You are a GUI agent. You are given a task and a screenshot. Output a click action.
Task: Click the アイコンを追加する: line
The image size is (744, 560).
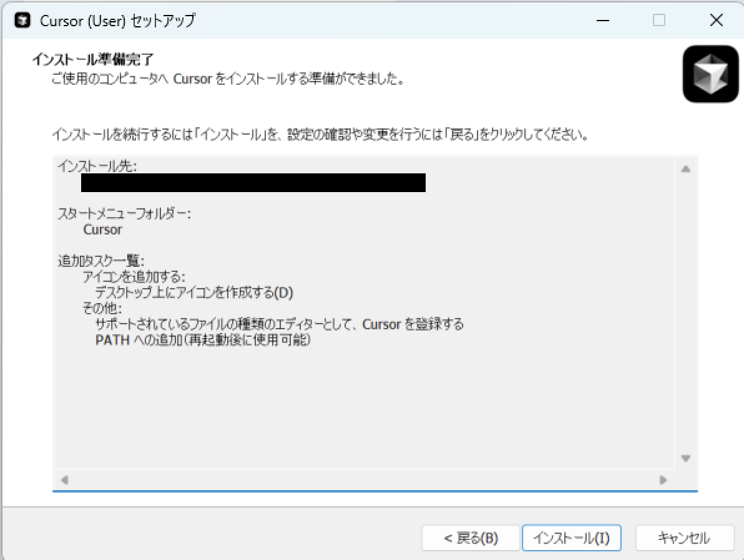(x=134, y=277)
